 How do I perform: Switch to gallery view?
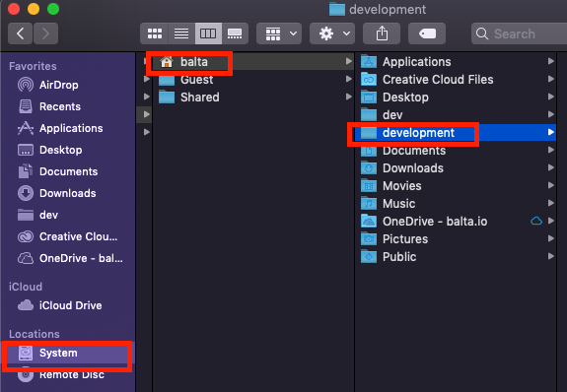tap(235, 33)
